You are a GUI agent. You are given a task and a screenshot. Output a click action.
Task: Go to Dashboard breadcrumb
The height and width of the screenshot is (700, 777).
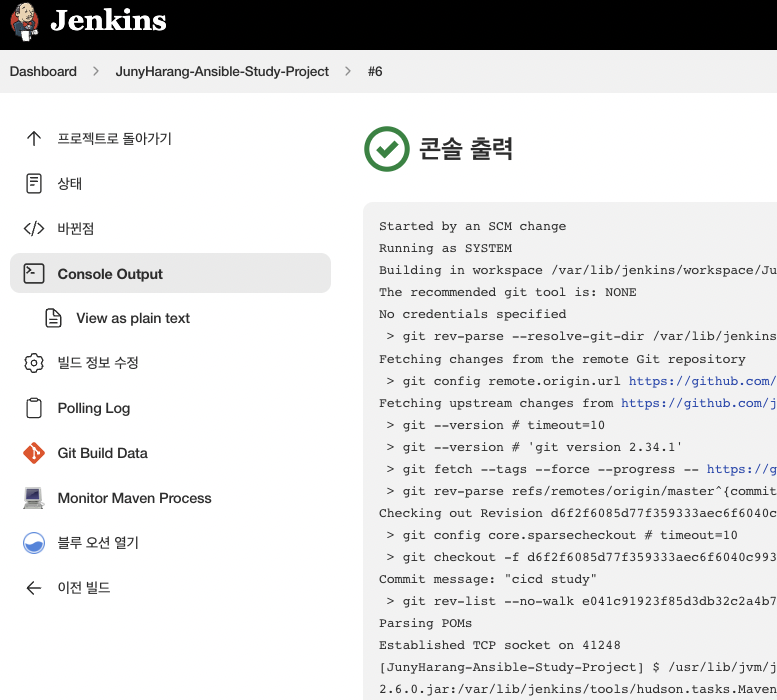pos(43,71)
